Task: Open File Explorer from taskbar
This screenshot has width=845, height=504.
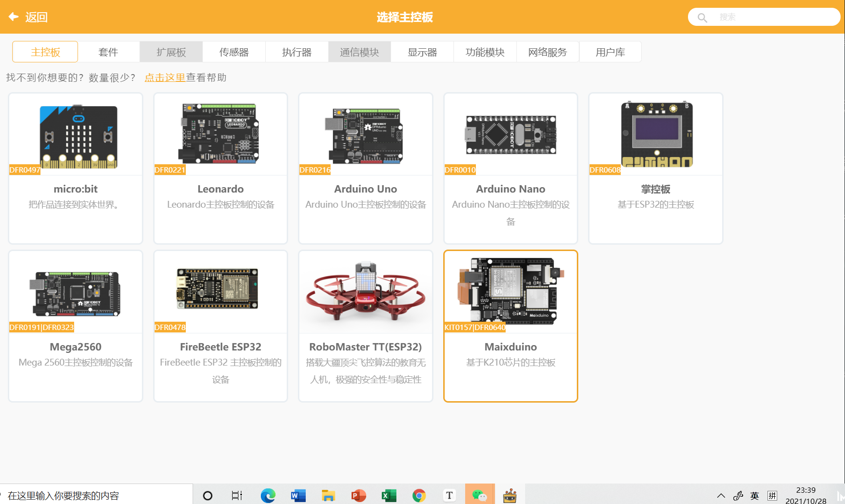Action: click(328, 496)
